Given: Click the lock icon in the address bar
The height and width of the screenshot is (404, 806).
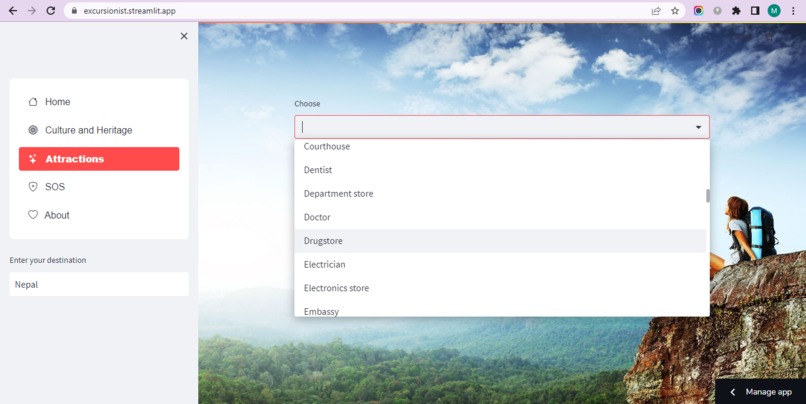Looking at the screenshot, I should [75, 11].
